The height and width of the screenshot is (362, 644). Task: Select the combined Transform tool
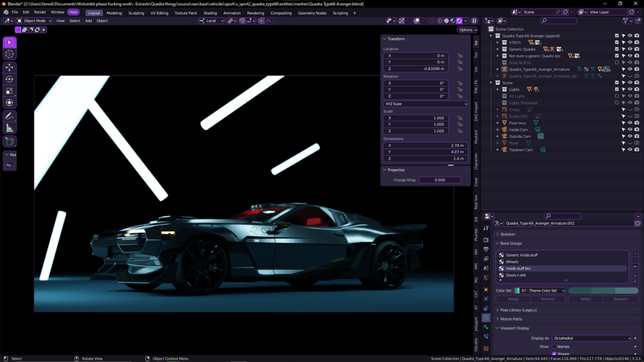9,103
